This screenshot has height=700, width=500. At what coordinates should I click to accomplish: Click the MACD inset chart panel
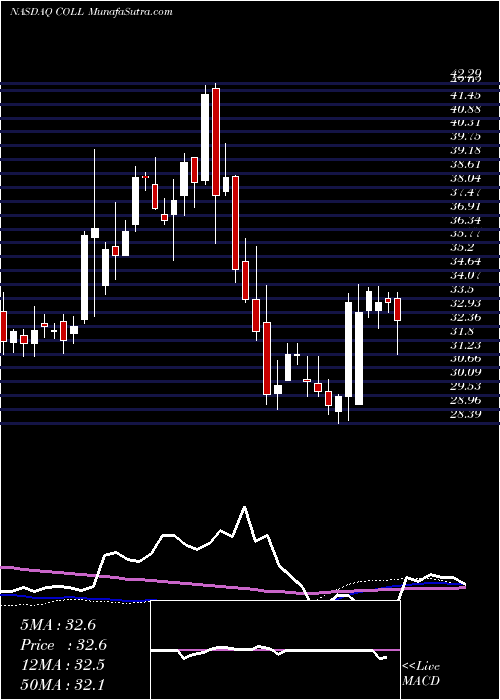(275, 650)
